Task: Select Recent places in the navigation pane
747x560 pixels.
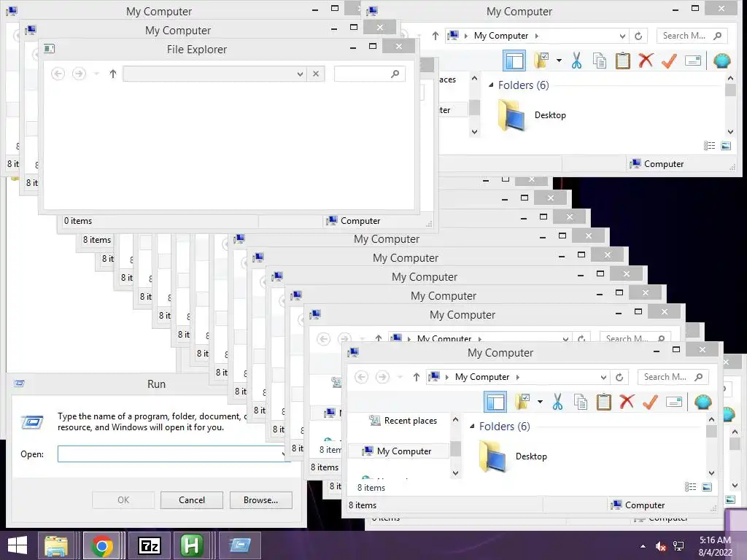Action: (403, 421)
